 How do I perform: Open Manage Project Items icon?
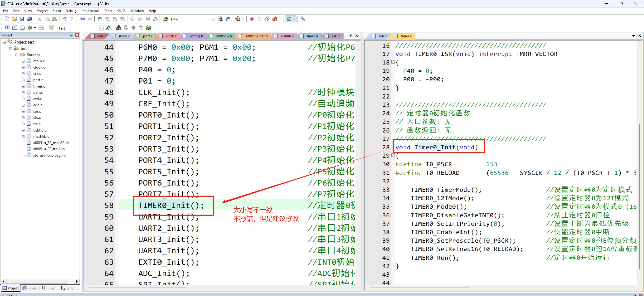[118, 28]
